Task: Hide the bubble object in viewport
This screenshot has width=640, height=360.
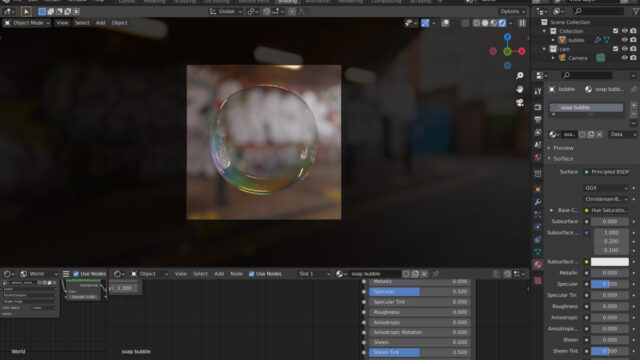Action: (624, 40)
